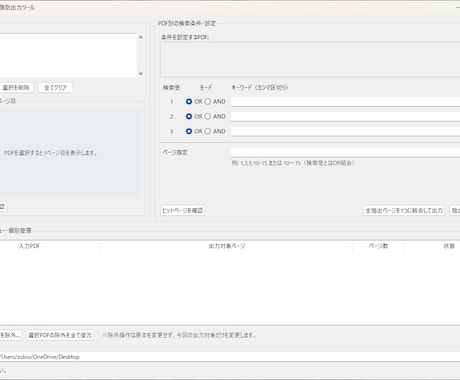This screenshot has width=460, height=380.
Task: Click the ヒットページを確認 button
Action: coord(183,210)
